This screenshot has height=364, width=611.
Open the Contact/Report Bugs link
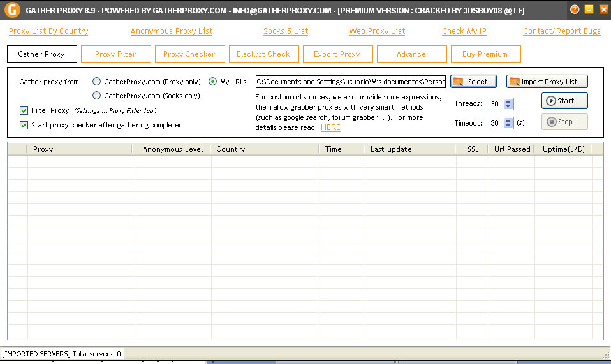coord(561,31)
